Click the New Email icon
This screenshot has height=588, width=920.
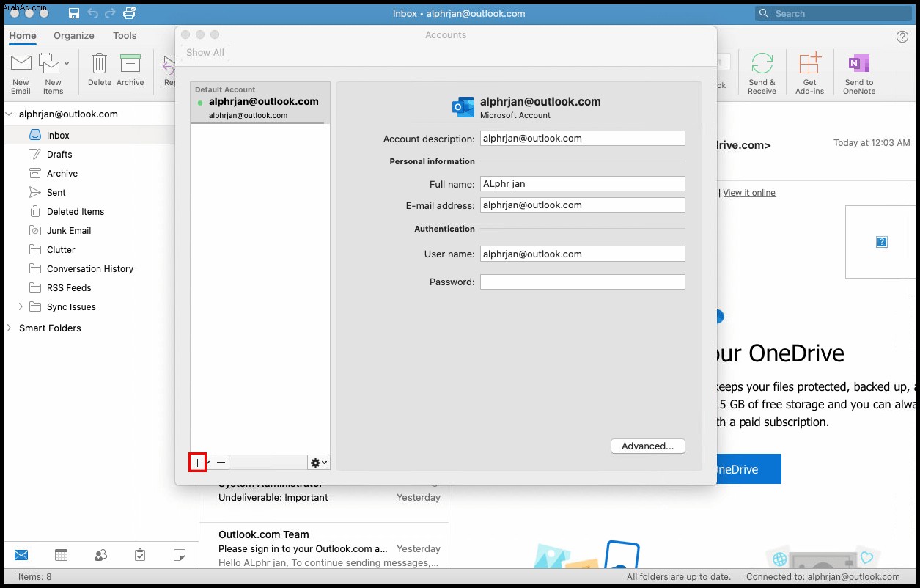click(21, 64)
